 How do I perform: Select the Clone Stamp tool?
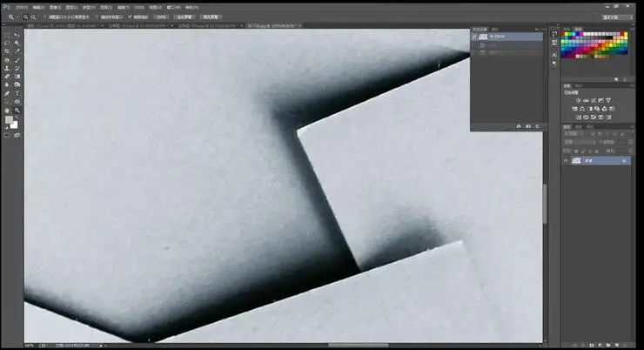(x=7, y=68)
